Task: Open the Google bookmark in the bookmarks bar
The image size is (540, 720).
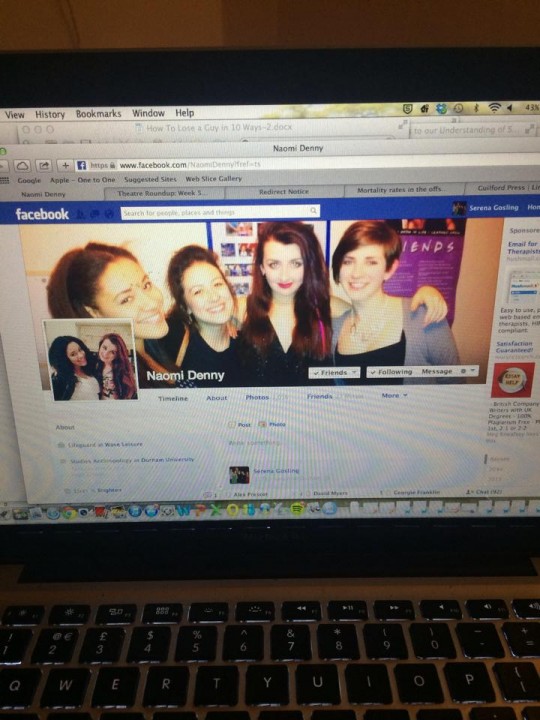Action: pos(29,180)
